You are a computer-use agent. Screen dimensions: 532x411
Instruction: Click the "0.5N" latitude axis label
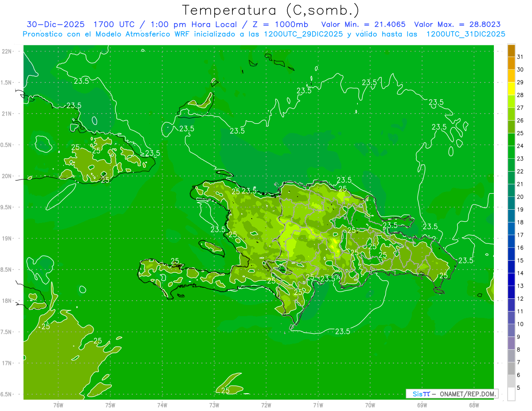pyautogui.click(x=6, y=145)
